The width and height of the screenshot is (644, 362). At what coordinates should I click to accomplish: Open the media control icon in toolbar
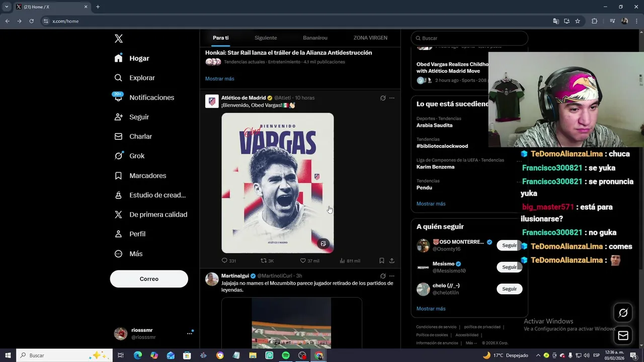[x=612, y=21]
